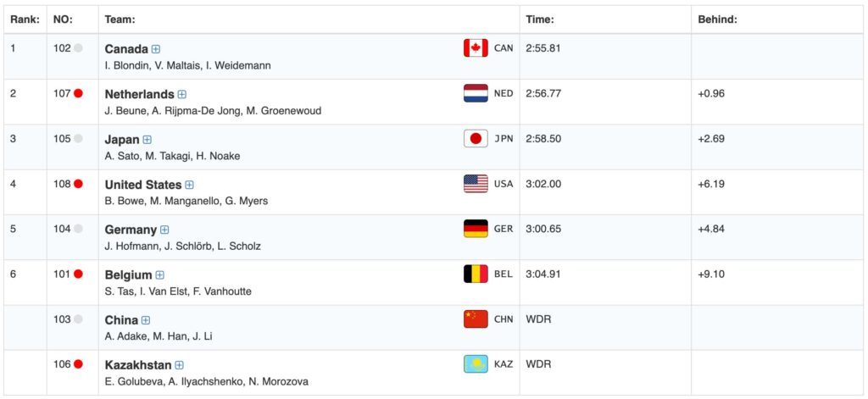The image size is (868, 399).
Task: Click the Germany flag icon
Action: 476,229
